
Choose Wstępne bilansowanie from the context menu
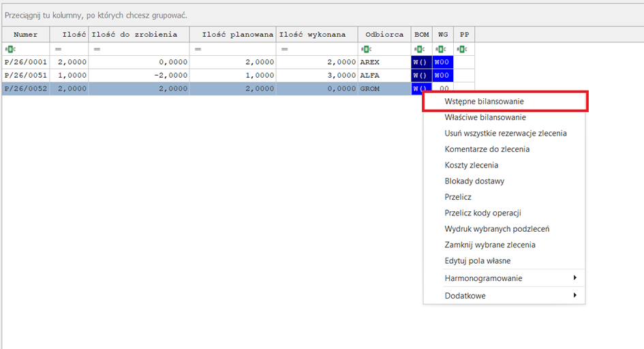pyautogui.click(x=484, y=102)
